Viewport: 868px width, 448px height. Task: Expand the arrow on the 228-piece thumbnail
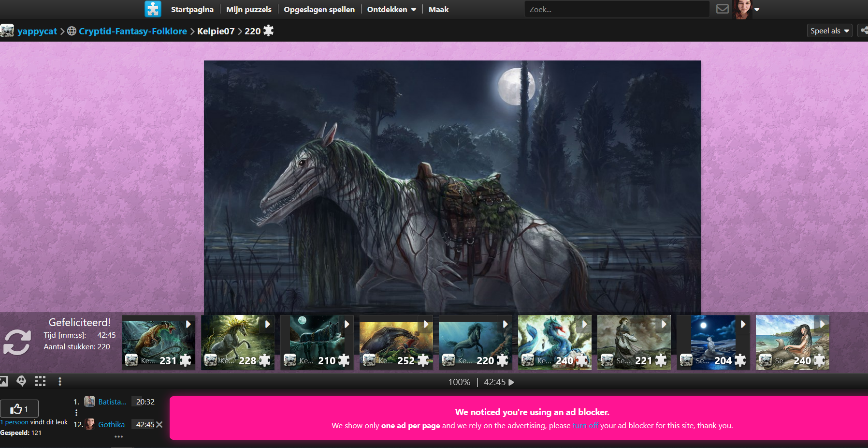(267, 324)
